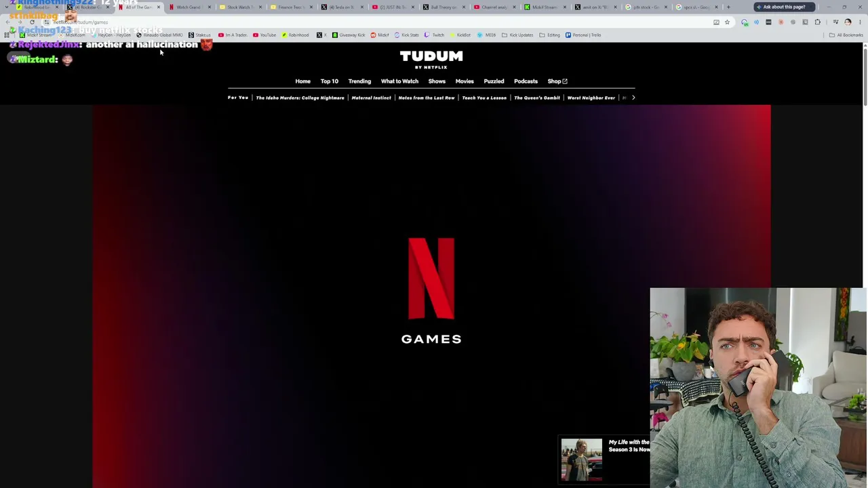Open the Puzzled section
The image size is (868, 488).
(494, 81)
